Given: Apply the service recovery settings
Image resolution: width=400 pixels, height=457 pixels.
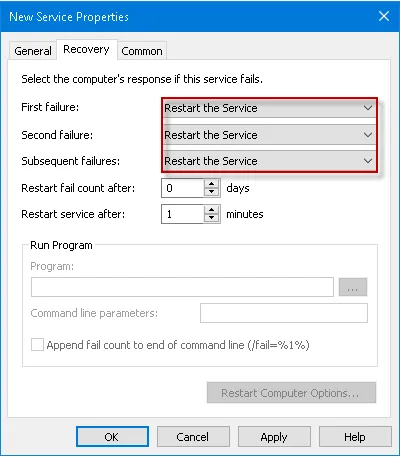Looking at the screenshot, I should coord(274,437).
